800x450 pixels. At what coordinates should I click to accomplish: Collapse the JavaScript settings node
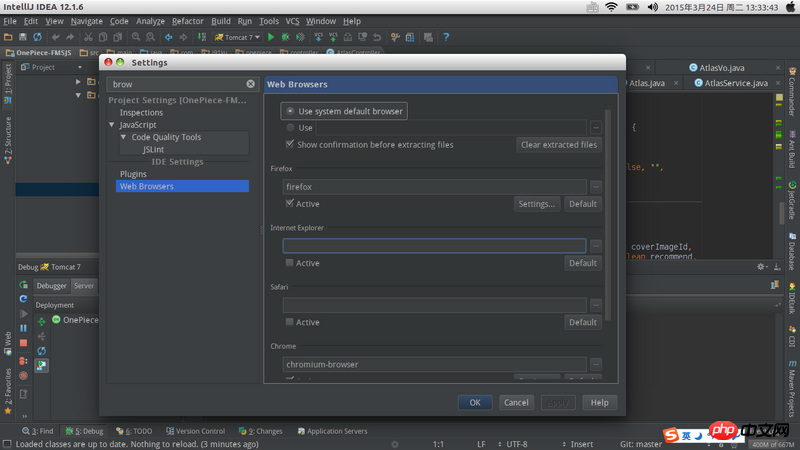pyautogui.click(x=112, y=124)
